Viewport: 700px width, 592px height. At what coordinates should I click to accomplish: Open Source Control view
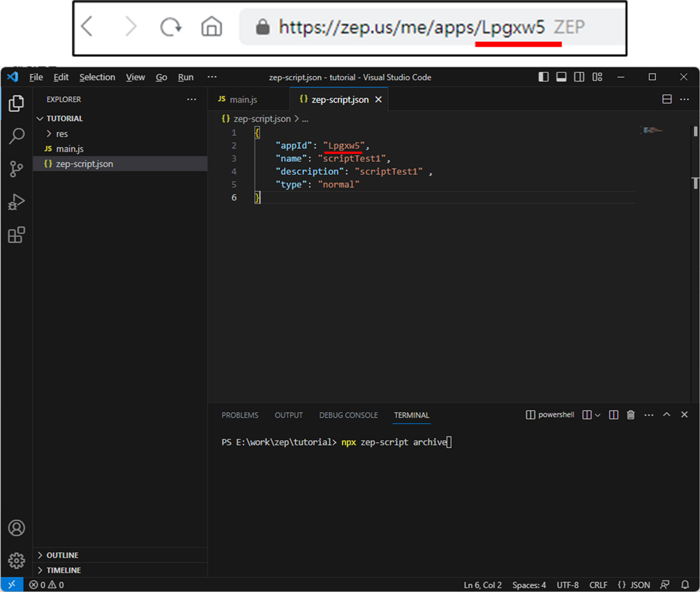[16, 169]
